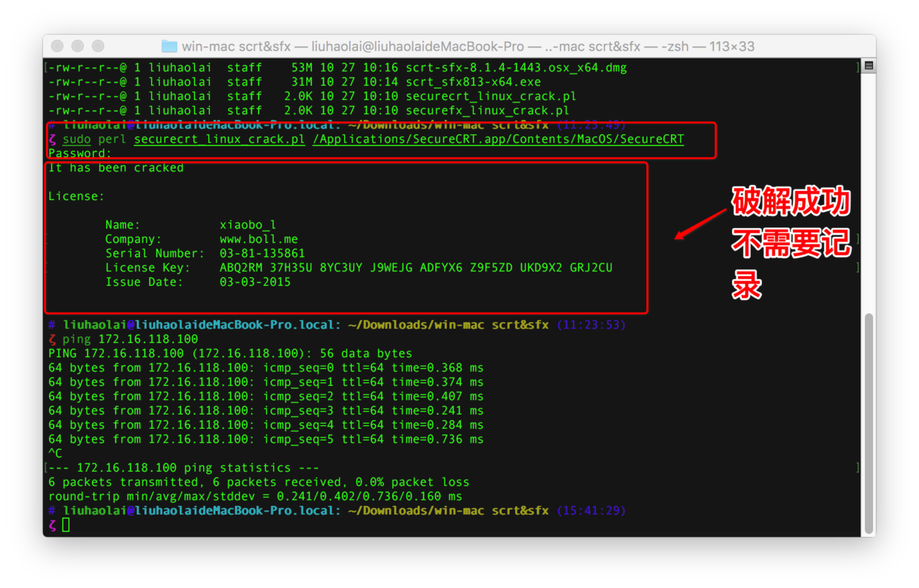Minimize the terminal using the yellow button
This screenshot has height=588, width=919.
pos(77,46)
